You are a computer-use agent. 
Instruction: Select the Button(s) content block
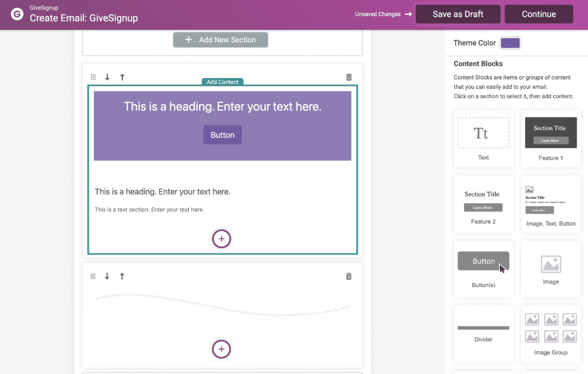(x=483, y=269)
